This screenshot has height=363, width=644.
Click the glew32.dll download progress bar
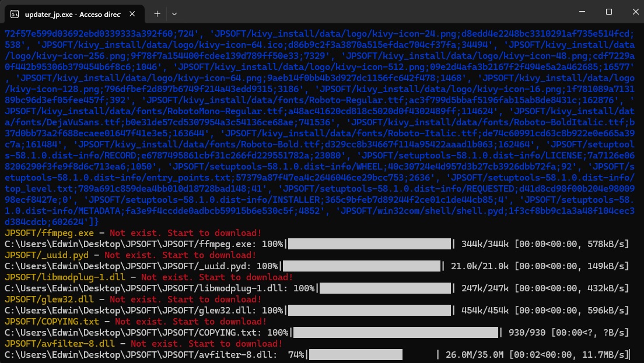point(370,311)
